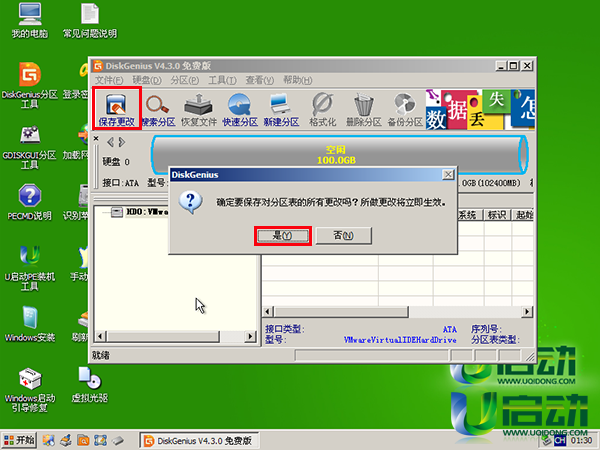Open the 文件(F) menu
Image resolution: width=600 pixels, height=450 pixels.
point(109,80)
